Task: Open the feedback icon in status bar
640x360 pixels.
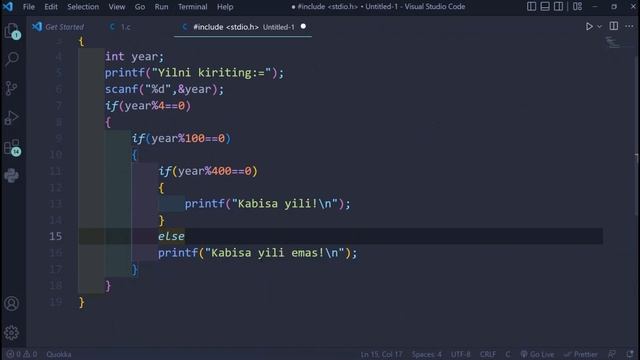Action: tap(612, 354)
